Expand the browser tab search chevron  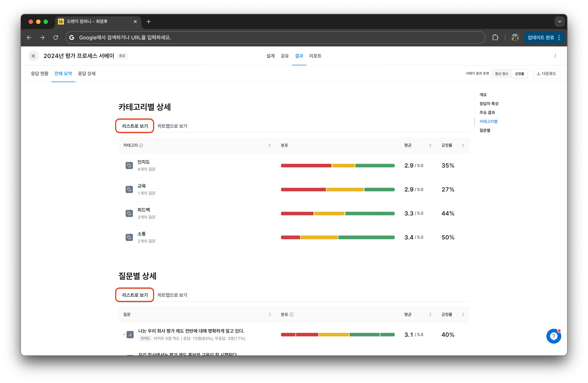coord(560,22)
